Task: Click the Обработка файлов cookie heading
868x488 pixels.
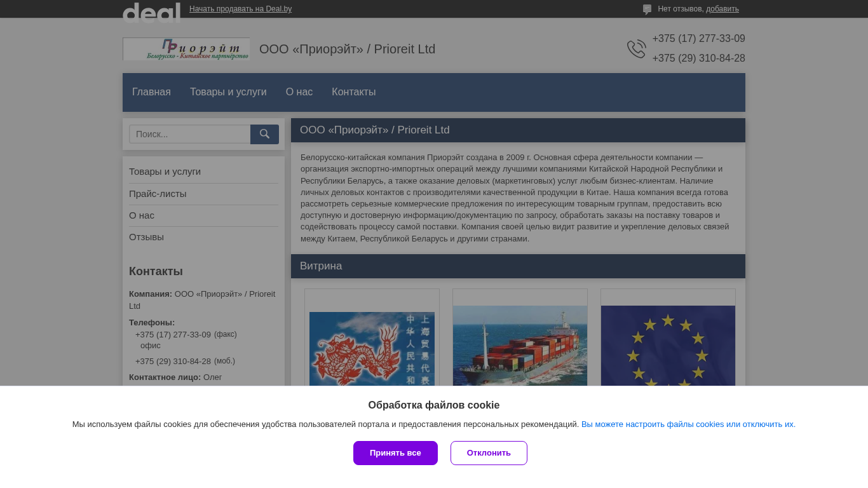Action: click(434, 405)
